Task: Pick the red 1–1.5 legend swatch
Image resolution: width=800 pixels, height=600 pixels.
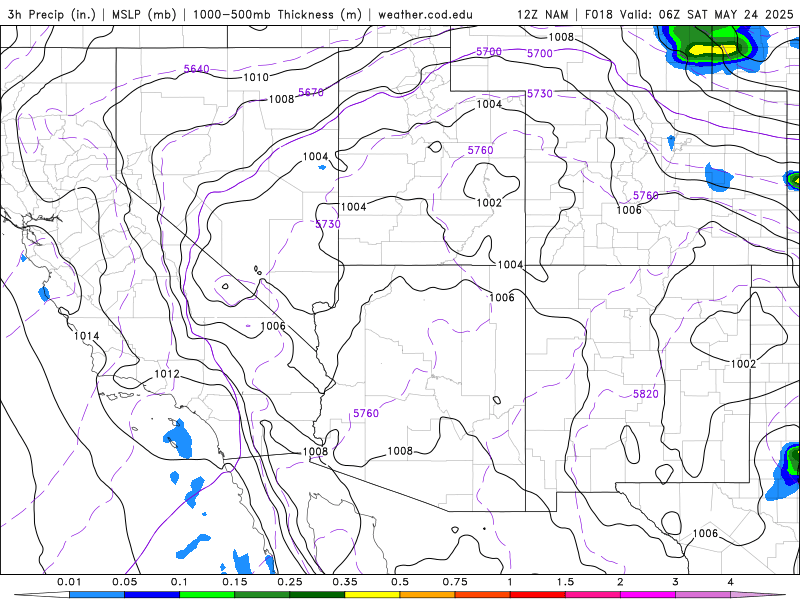Action: pyautogui.click(x=538, y=595)
